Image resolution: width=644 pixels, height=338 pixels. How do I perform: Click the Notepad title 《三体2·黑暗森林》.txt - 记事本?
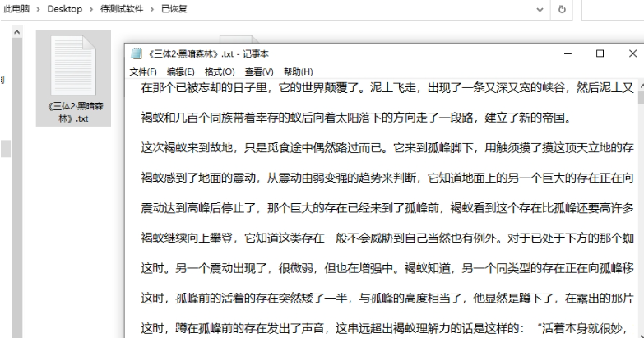207,53
